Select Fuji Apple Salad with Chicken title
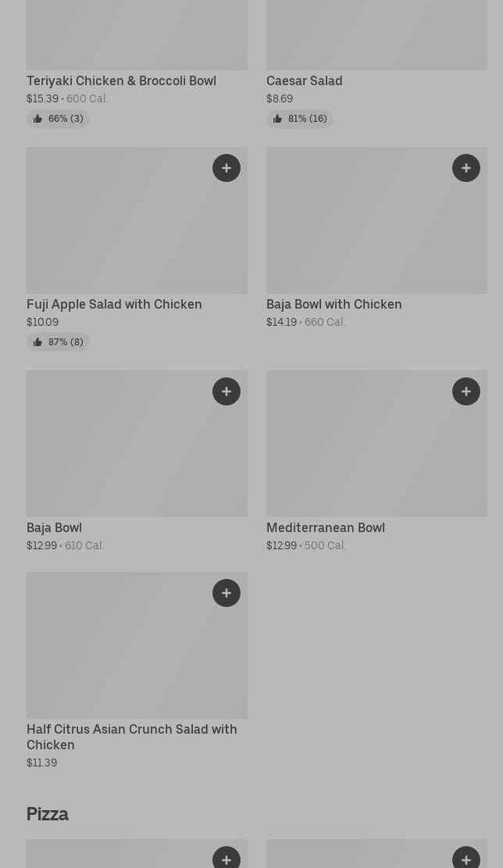The width and height of the screenshot is (503, 868). tap(114, 305)
